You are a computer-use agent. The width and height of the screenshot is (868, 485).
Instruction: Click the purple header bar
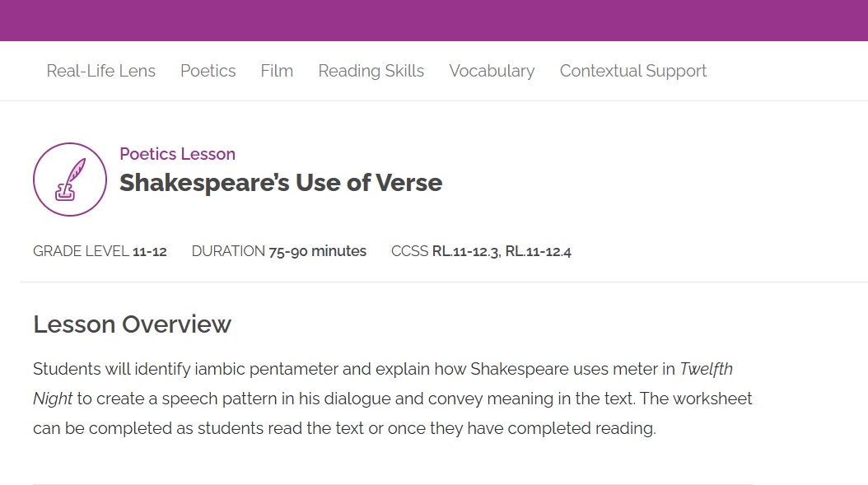[x=434, y=21]
